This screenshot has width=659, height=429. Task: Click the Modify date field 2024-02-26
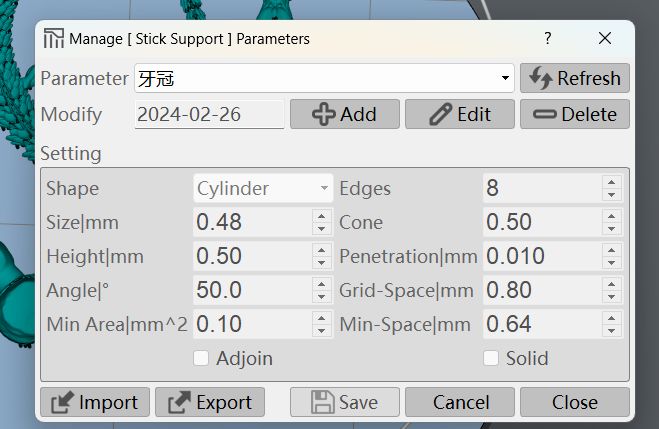(209, 114)
